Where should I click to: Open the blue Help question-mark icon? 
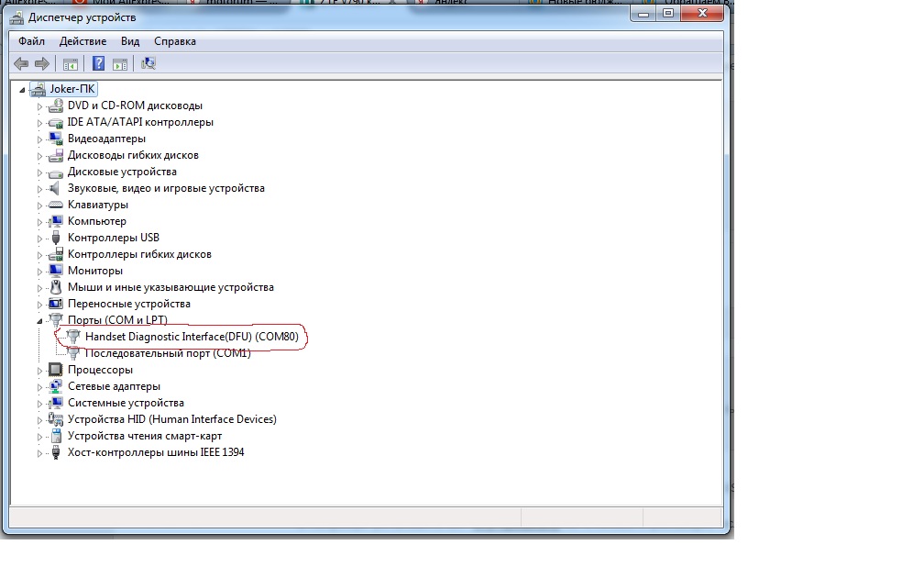pos(98,63)
